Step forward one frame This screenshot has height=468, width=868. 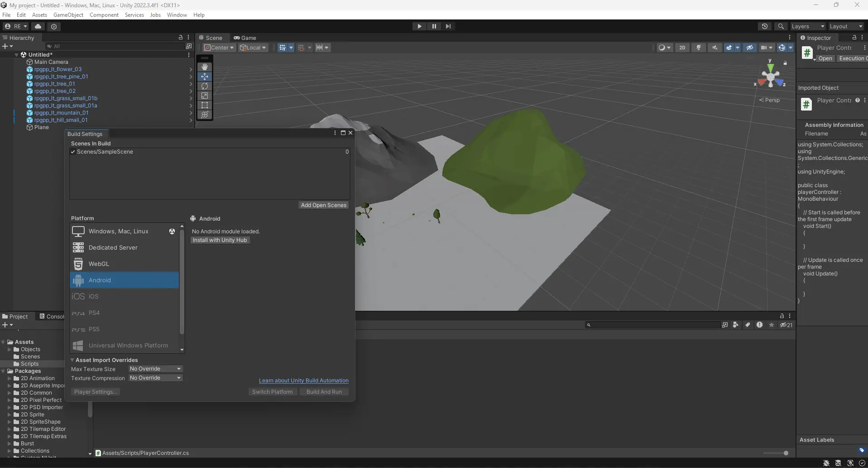[x=448, y=26]
